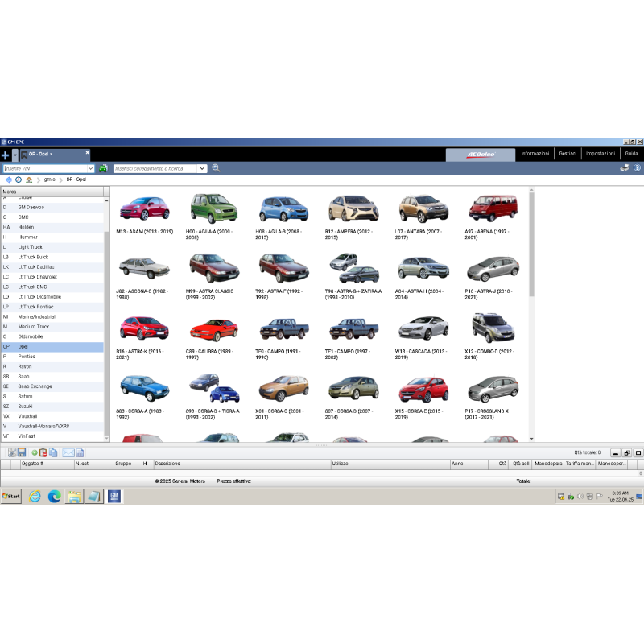Restore the parts list panel
The width and height of the screenshot is (644, 644).
(x=627, y=452)
